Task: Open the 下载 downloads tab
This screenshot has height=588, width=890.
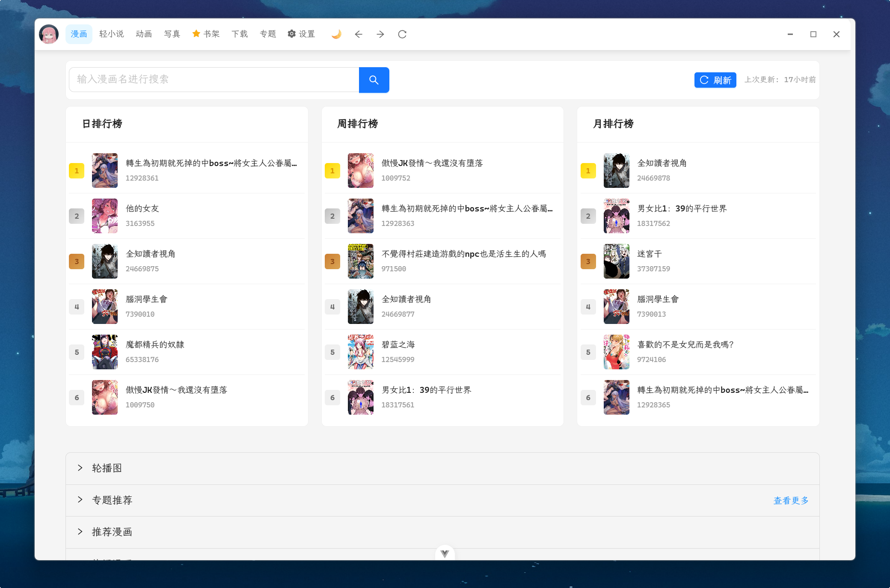Action: 240,34
